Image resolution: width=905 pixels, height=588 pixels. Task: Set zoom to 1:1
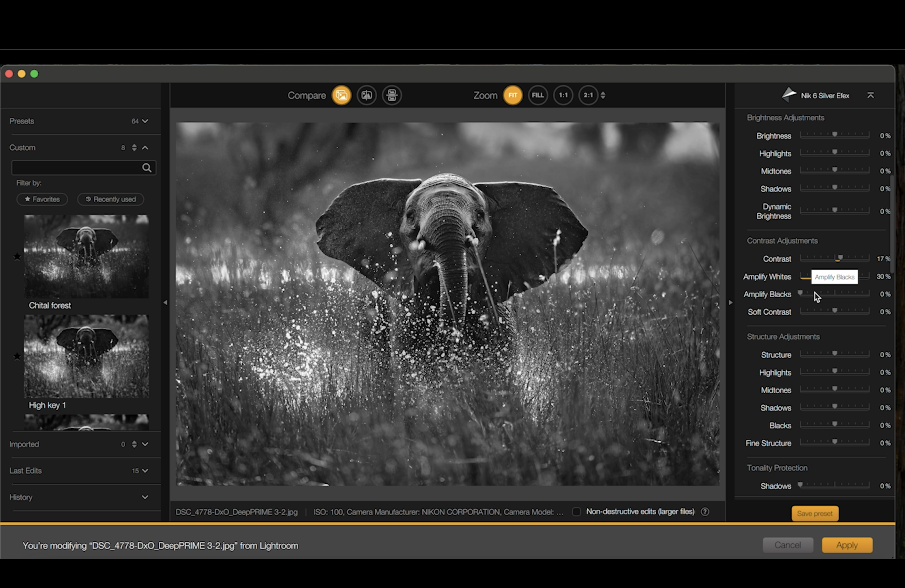(563, 95)
